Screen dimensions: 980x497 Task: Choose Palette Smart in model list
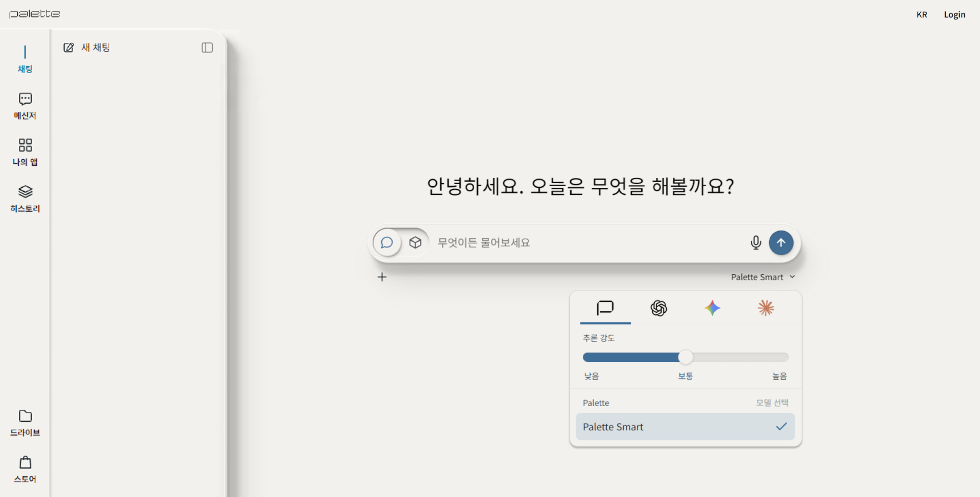685,427
